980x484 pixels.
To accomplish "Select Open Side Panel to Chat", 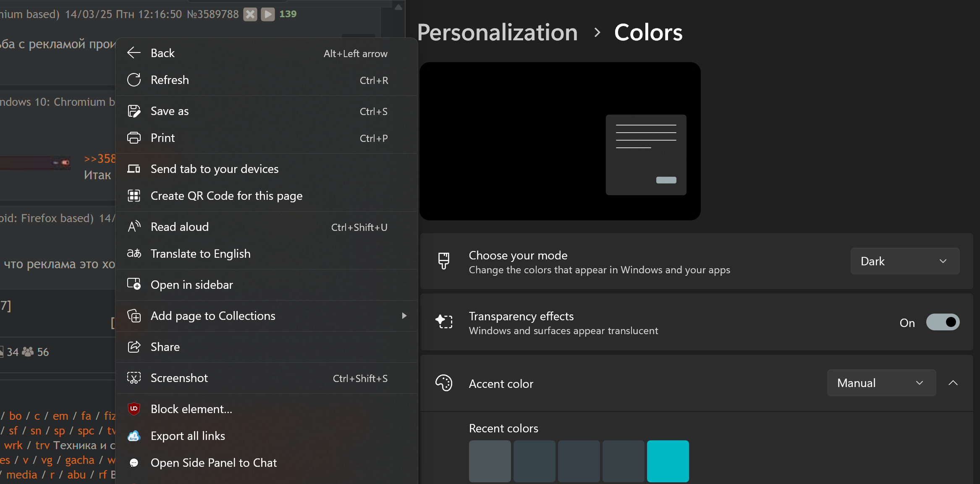I will pyautogui.click(x=267, y=463).
